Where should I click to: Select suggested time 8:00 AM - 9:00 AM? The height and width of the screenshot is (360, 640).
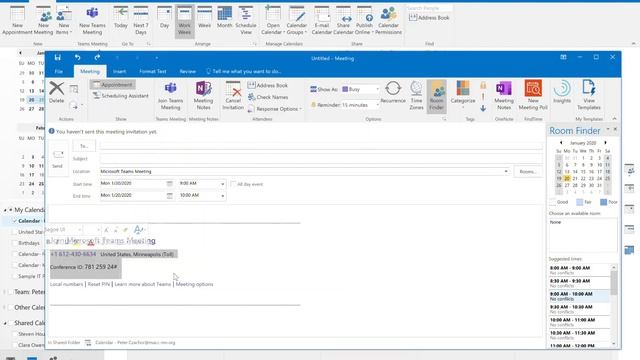point(579,270)
